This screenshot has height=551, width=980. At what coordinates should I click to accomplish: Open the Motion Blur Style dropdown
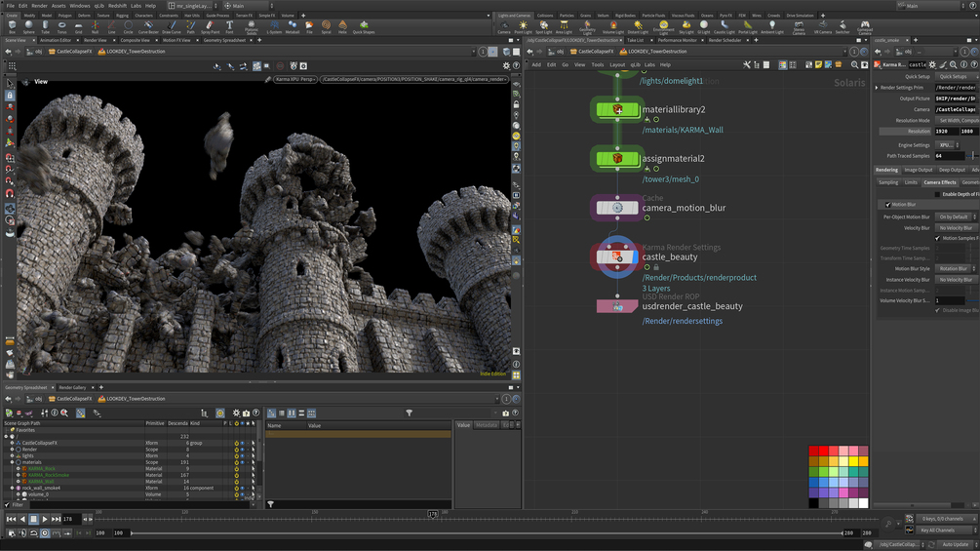coord(956,269)
